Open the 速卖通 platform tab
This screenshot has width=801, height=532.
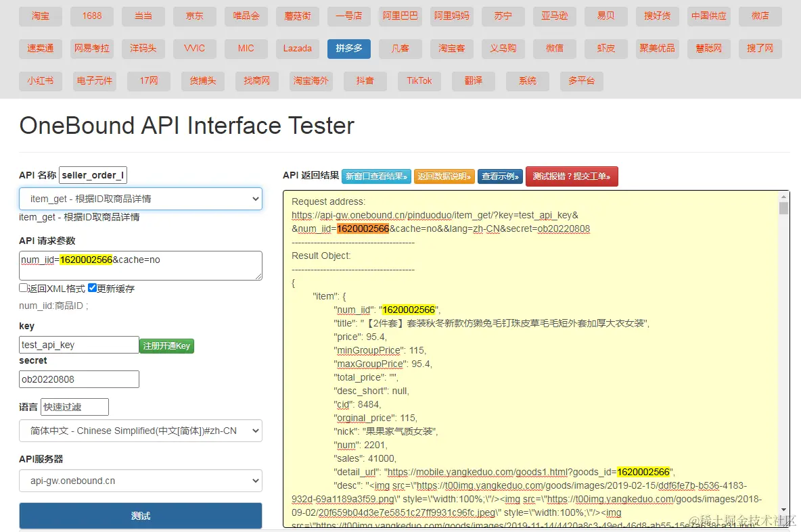coord(41,49)
